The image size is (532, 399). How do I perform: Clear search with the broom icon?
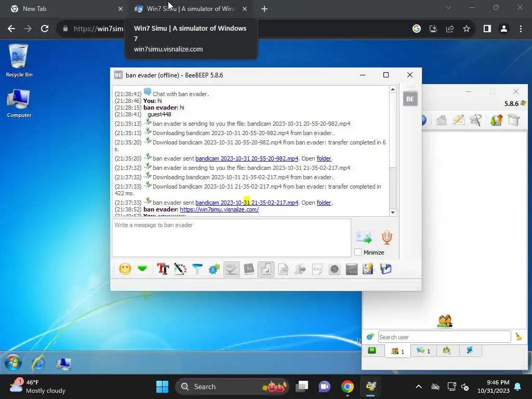click(x=518, y=337)
